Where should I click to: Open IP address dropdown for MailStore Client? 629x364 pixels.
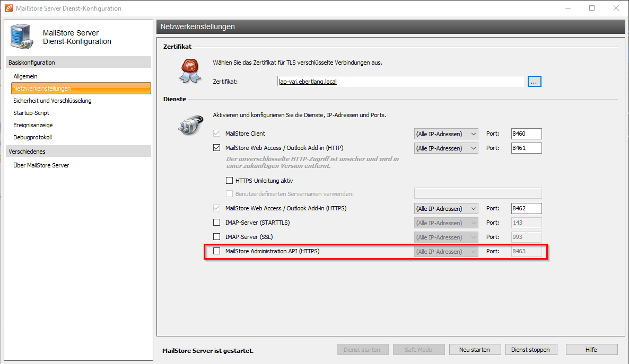(446, 134)
